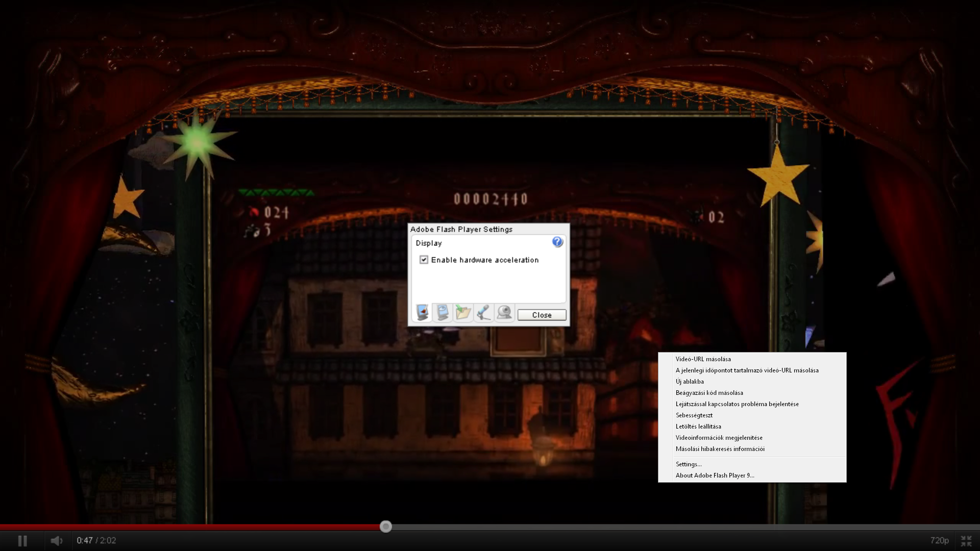Open the Camera tab icon
The width and height of the screenshot is (980, 551).
tap(504, 312)
